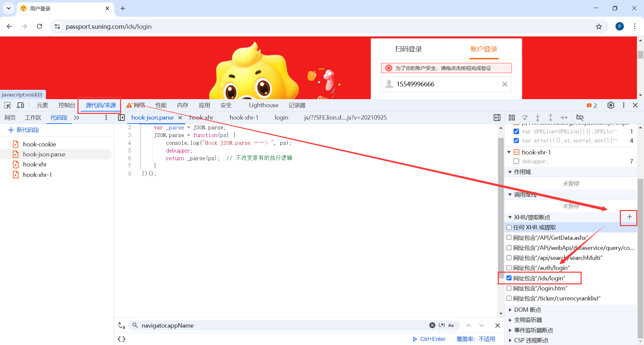Viewport: 644px width, 345px height.
Task: Enable match case search option
Action: pos(451,325)
